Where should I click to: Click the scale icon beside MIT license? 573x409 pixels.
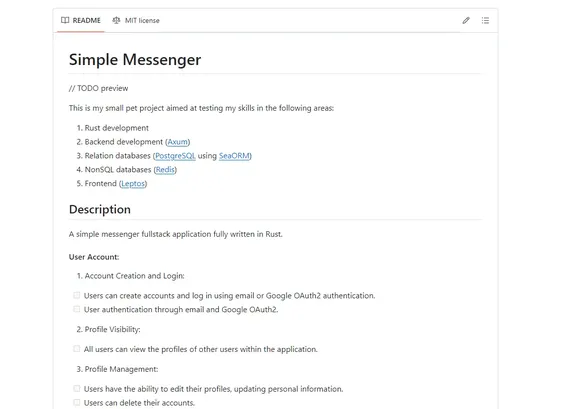pos(116,20)
